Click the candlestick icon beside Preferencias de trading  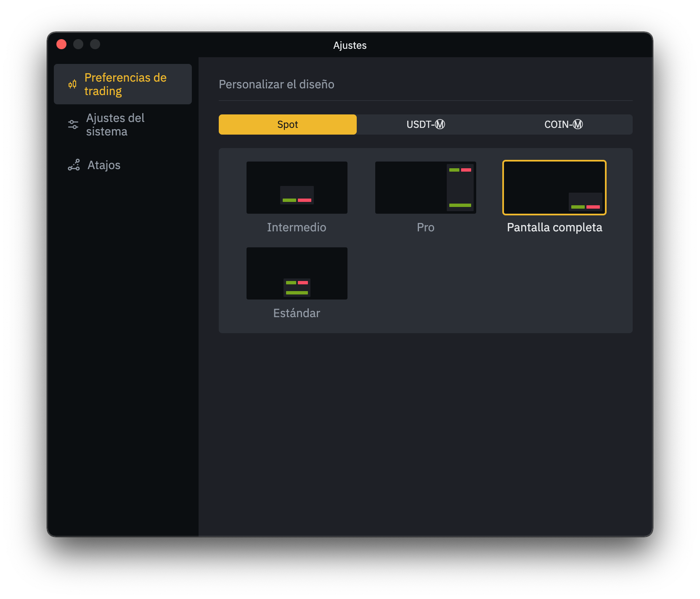coord(73,84)
